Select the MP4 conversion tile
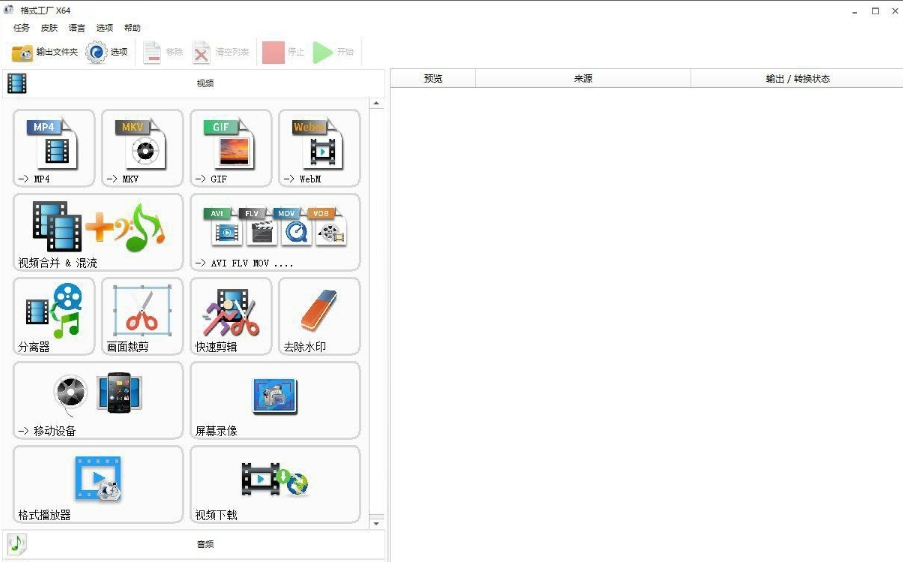 tap(54, 148)
